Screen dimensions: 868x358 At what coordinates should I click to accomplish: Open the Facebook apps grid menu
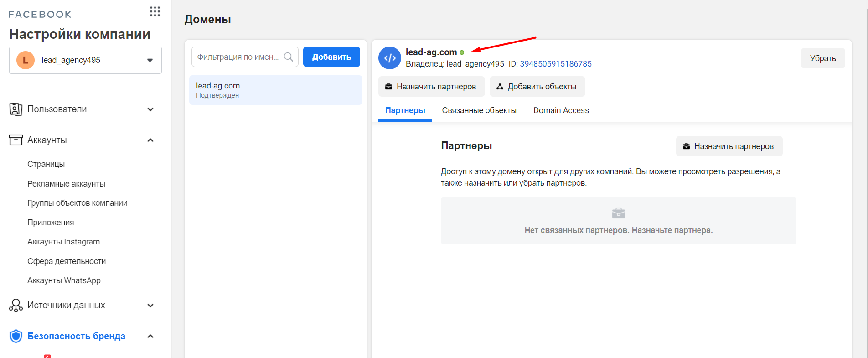[x=155, y=11]
